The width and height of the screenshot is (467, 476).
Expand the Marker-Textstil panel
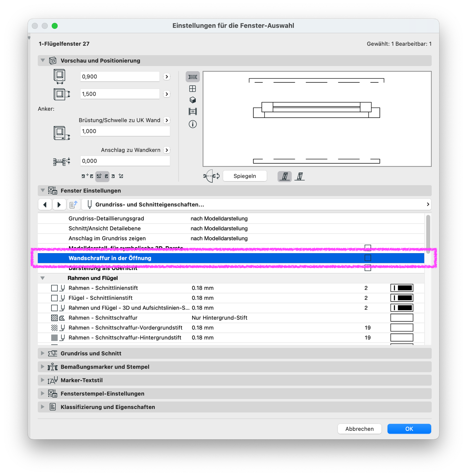click(43, 380)
